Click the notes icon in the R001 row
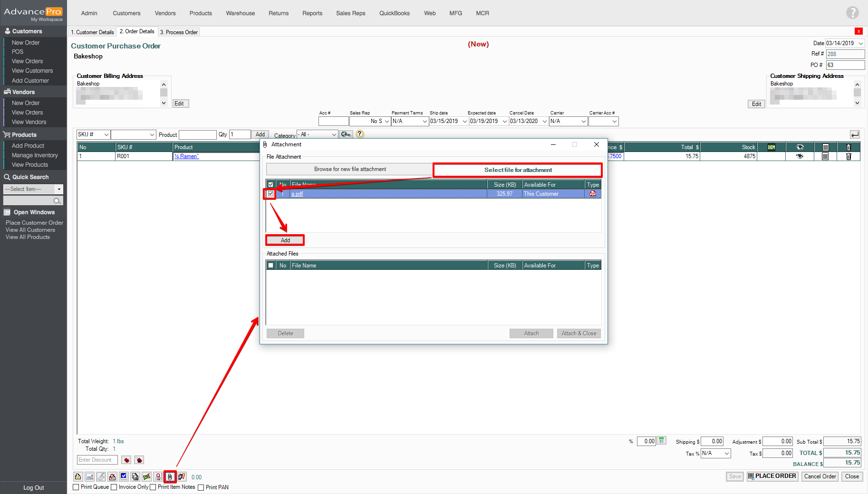The height and width of the screenshot is (494, 868). pos(825,156)
